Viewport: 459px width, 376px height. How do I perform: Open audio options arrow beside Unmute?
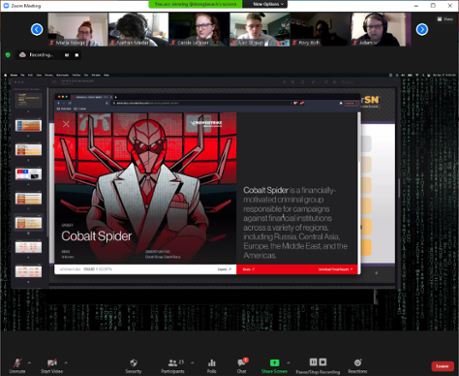[29, 362]
